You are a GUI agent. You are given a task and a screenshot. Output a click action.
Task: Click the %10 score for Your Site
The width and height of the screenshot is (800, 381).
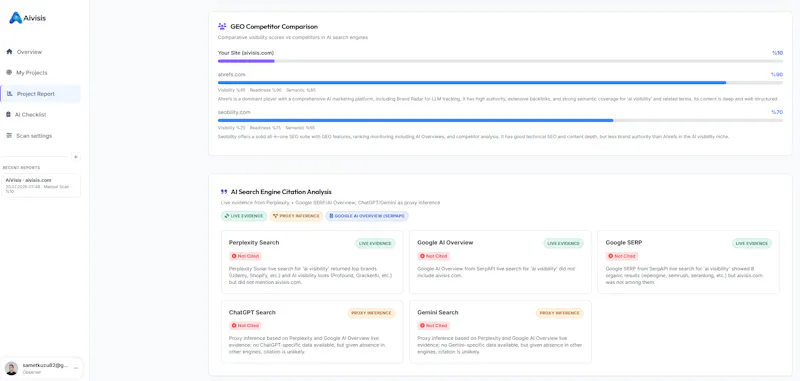(x=777, y=53)
